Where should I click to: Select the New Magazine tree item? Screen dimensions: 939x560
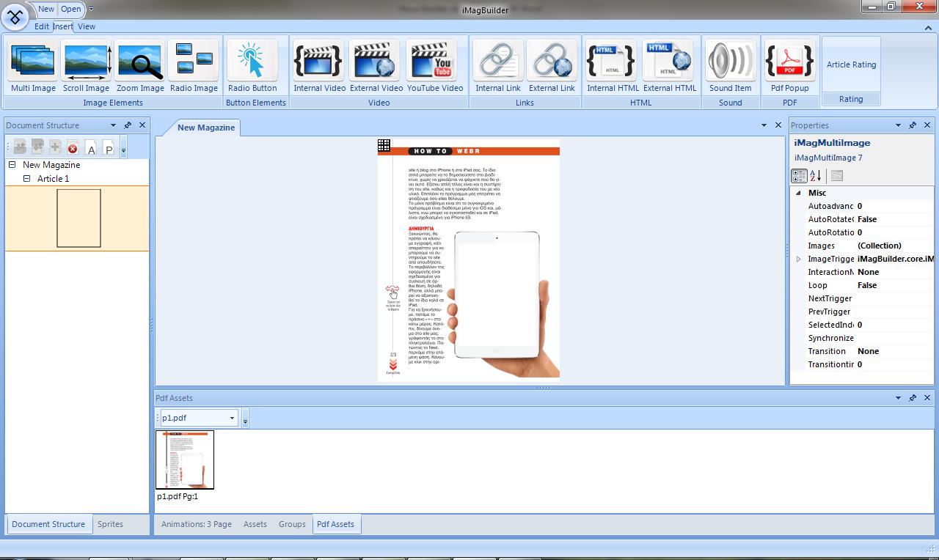(x=51, y=165)
